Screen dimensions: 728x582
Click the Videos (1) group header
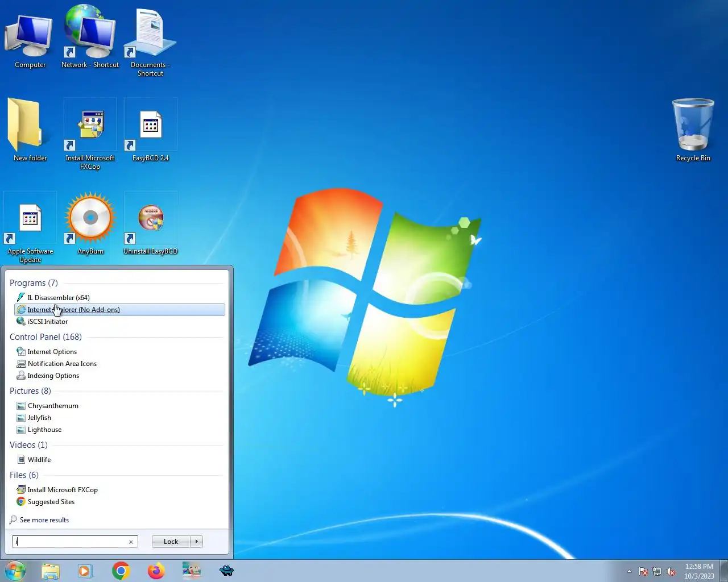pos(28,445)
